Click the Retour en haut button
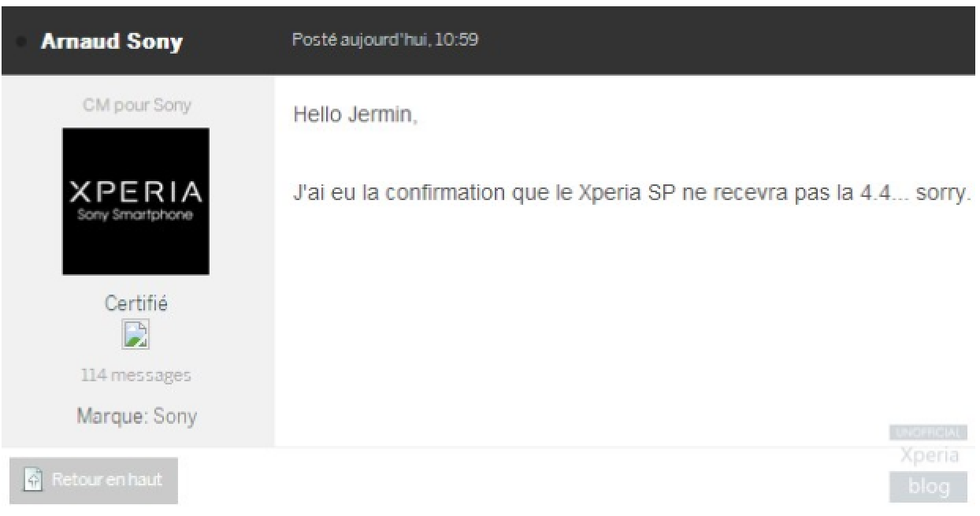The height and width of the screenshot is (516, 980). (94, 480)
